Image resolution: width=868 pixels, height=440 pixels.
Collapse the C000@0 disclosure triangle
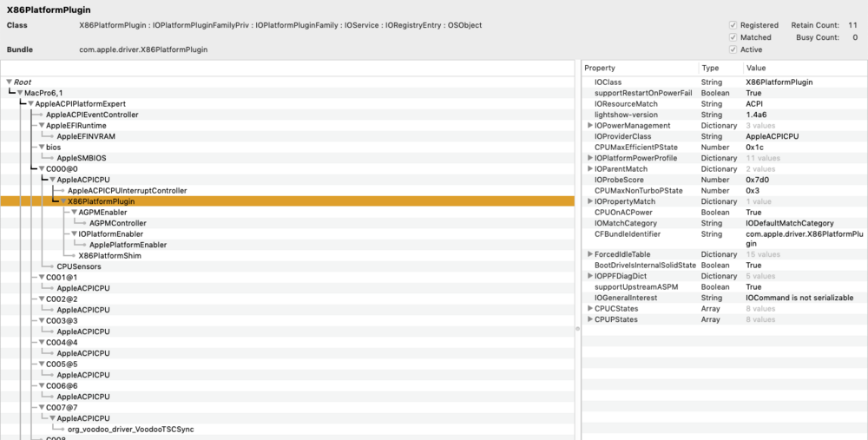pyautogui.click(x=42, y=169)
